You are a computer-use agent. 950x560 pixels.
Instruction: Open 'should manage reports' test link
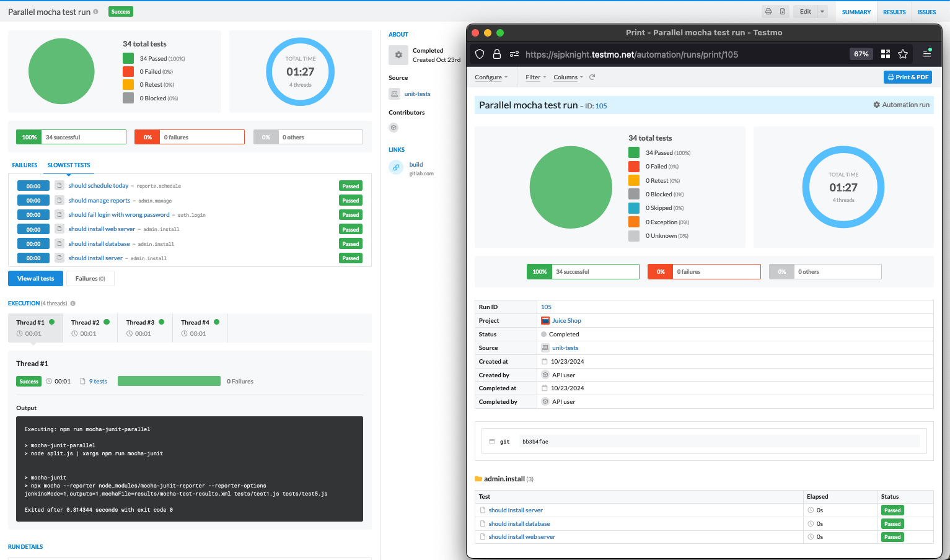(x=99, y=201)
